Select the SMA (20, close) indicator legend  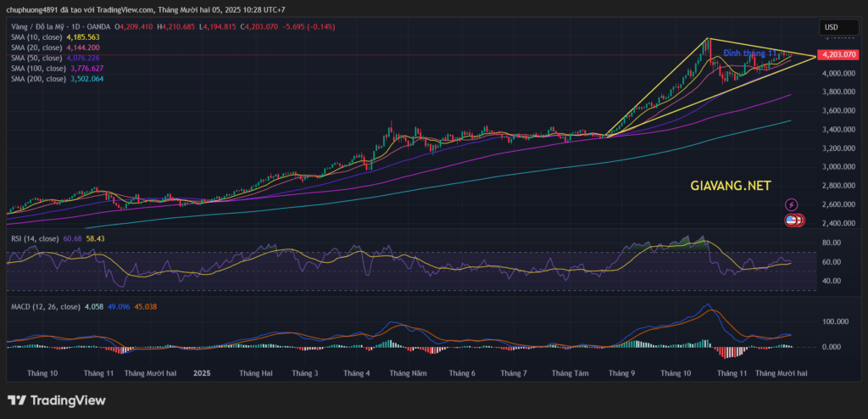(x=38, y=48)
